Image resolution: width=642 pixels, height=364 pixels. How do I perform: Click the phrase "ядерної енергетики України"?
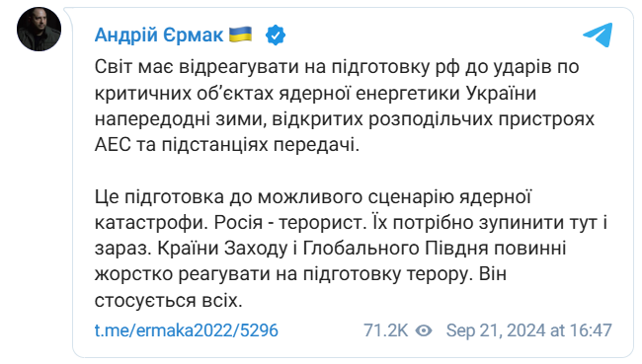pos(407,94)
